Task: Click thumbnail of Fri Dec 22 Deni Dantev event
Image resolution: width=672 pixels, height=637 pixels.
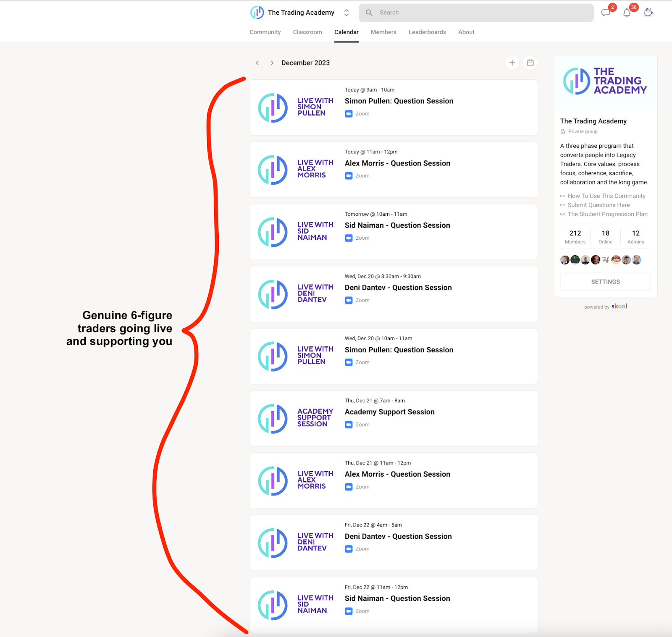Action: (296, 543)
